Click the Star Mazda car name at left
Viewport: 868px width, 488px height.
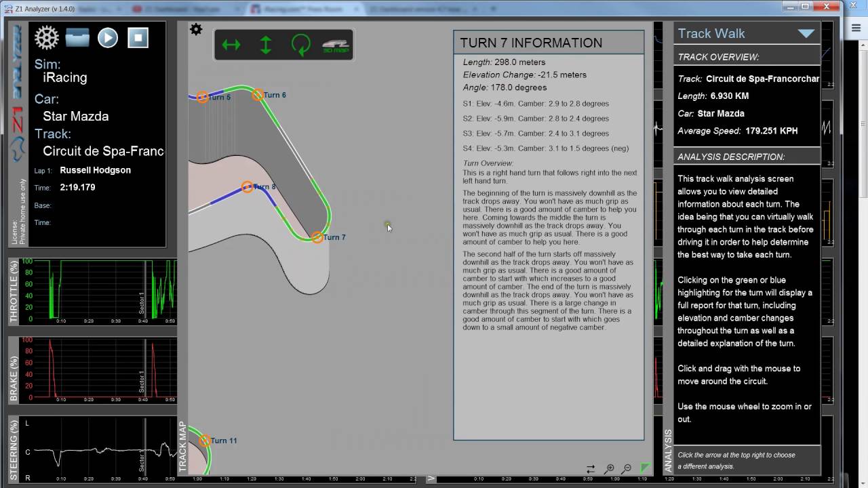click(x=76, y=116)
